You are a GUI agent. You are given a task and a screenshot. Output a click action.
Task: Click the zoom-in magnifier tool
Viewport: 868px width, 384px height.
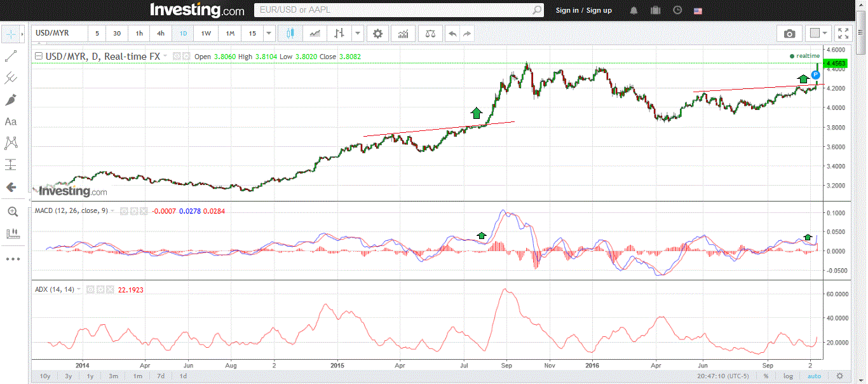click(x=12, y=212)
